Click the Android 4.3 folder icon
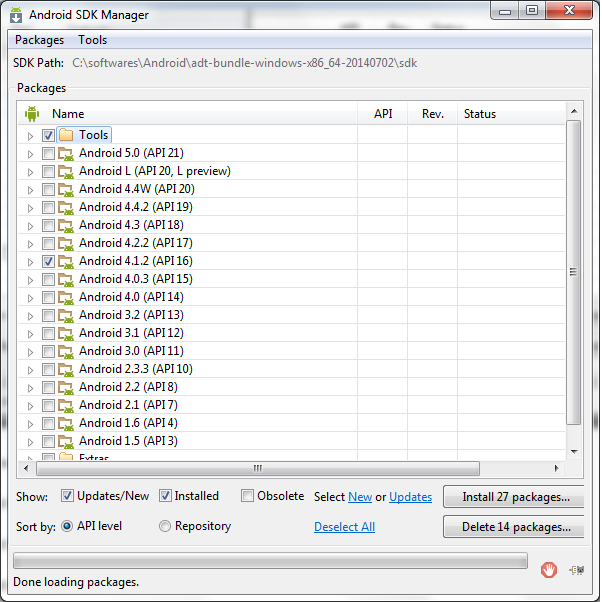This screenshot has width=602, height=602. (66, 225)
